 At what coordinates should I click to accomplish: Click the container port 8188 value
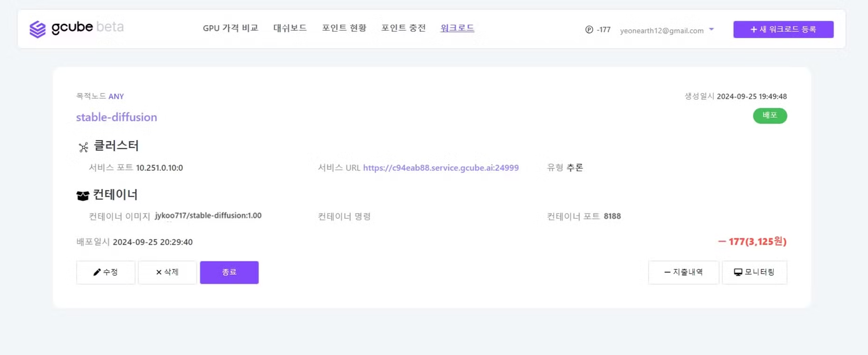point(612,216)
